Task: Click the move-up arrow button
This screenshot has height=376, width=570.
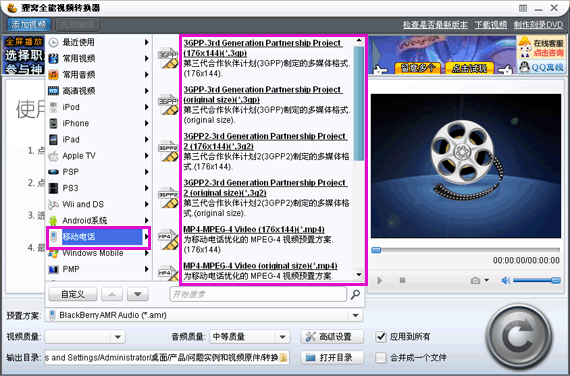Action: click(x=112, y=294)
